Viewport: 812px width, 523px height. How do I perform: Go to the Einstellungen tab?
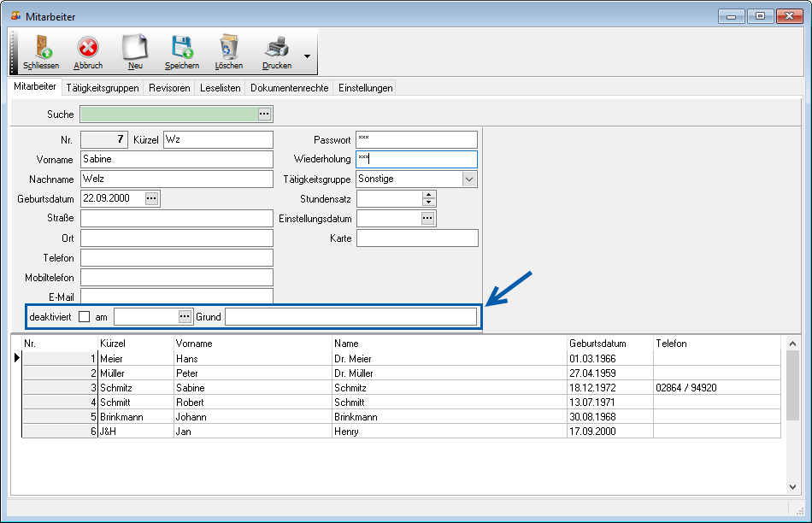[x=365, y=88]
